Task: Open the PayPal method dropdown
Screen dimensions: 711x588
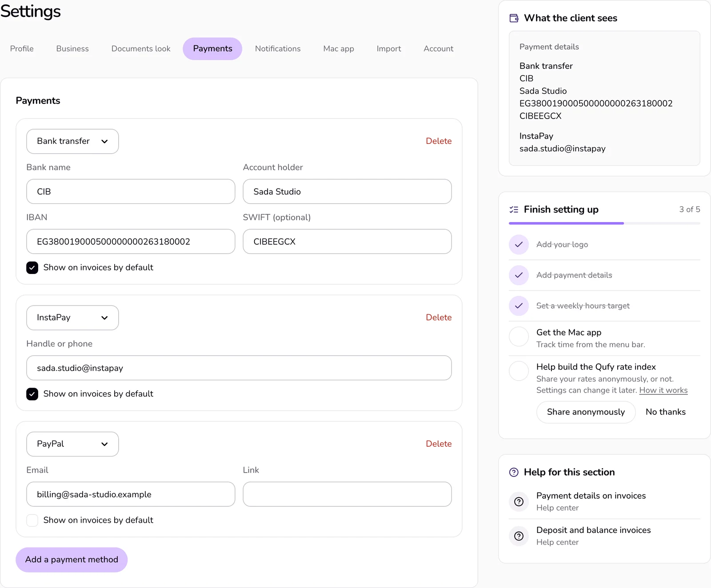Action: coord(72,444)
